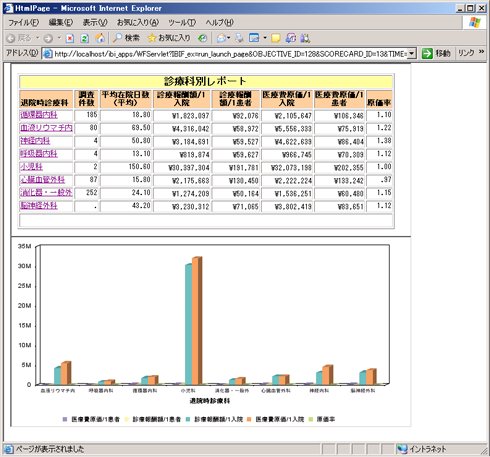
Task: Open the Favorites (お気に入り) star button
Action: click(x=169, y=38)
